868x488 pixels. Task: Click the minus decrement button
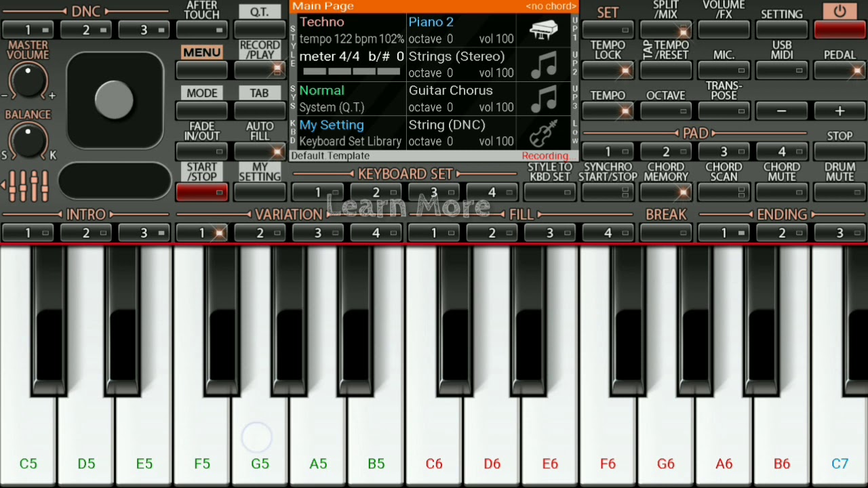(x=781, y=110)
